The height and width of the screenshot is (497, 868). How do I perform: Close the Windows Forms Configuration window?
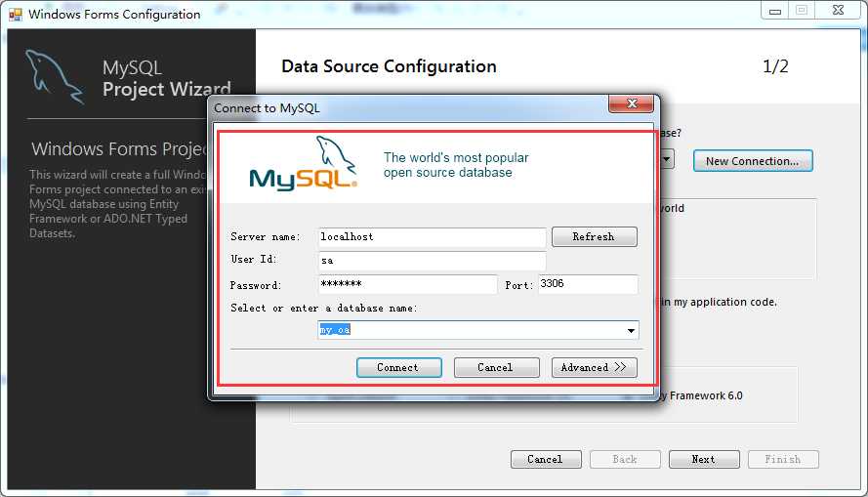point(838,11)
